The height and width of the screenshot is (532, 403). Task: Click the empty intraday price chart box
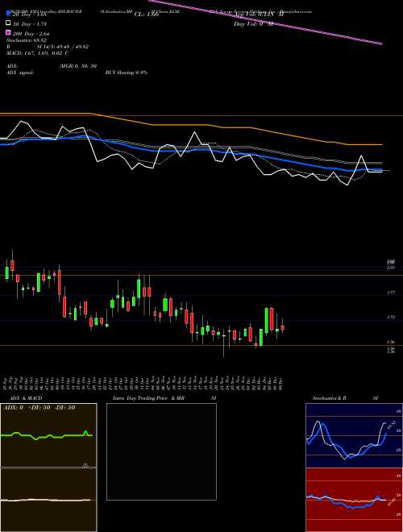(161, 451)
